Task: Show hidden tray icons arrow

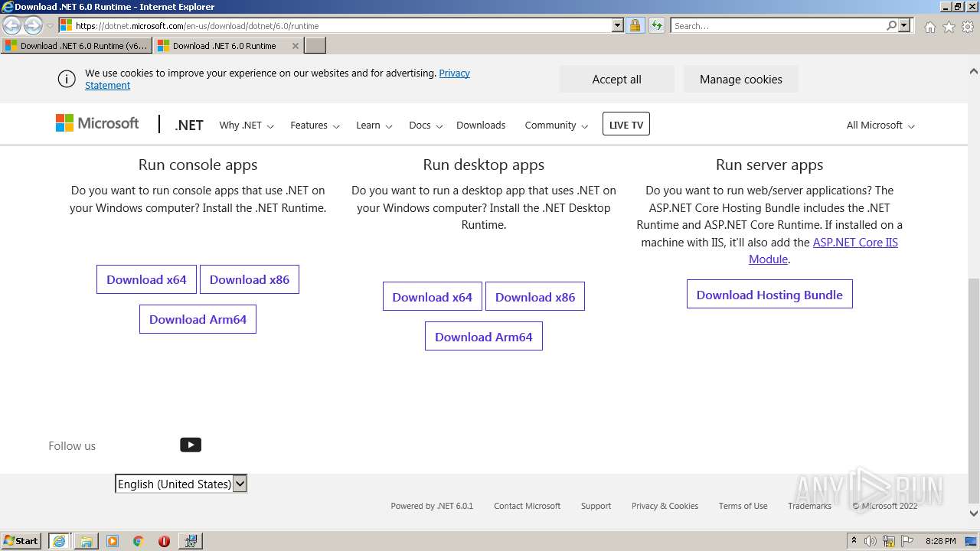Action: click(x=854, y=540)
